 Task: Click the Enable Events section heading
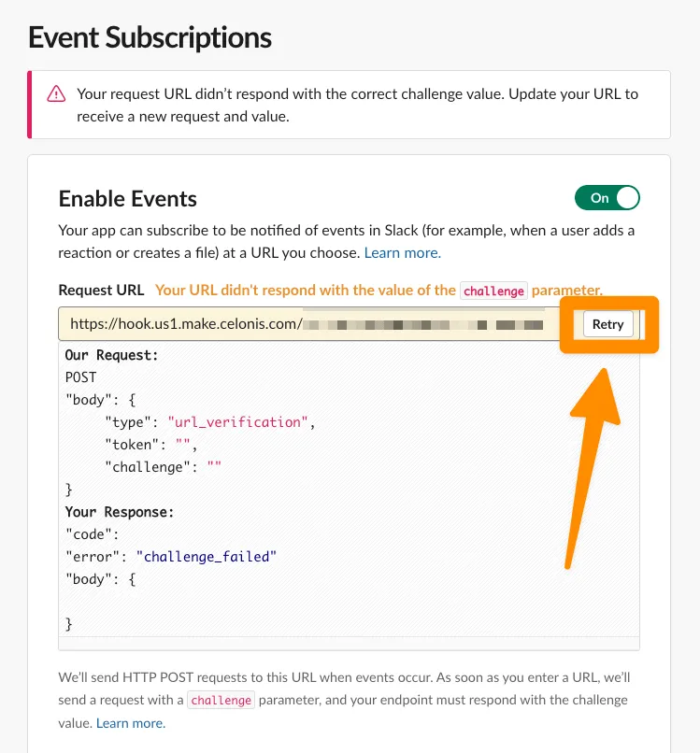128,199
